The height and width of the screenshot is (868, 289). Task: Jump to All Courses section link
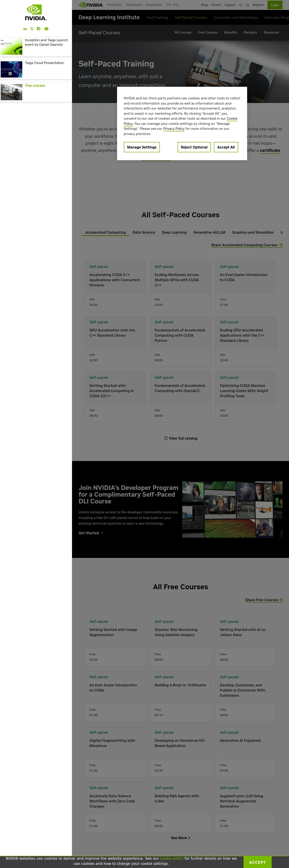click(x=183, y=33)
